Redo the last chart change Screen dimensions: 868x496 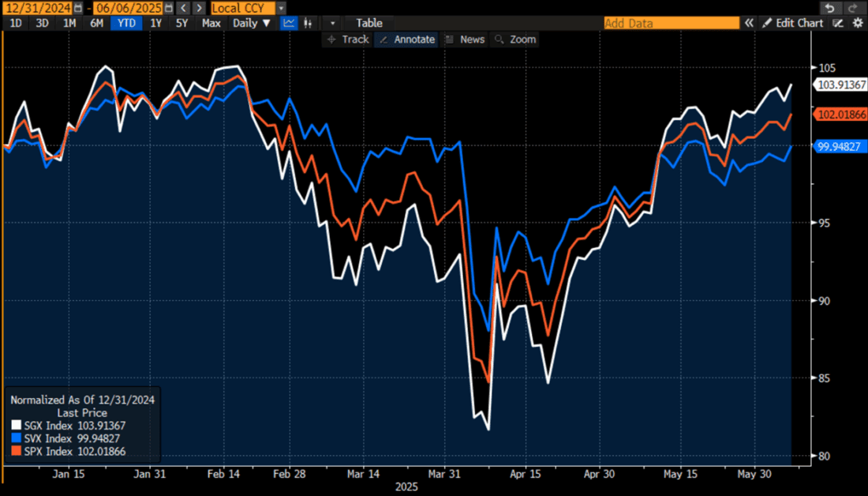[853, 8]
